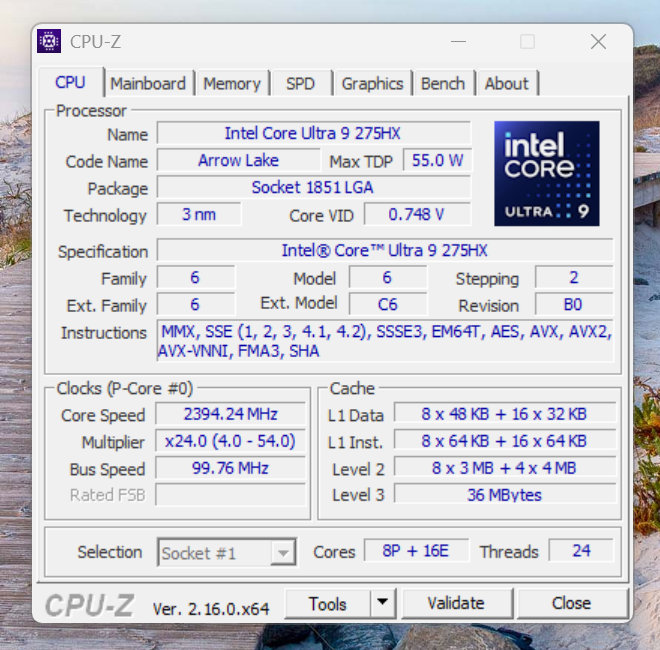Minimize the CPU-Z window
The height and width of the screenshot is (650, 660).
pyautogui.click(x=458, y=42)
